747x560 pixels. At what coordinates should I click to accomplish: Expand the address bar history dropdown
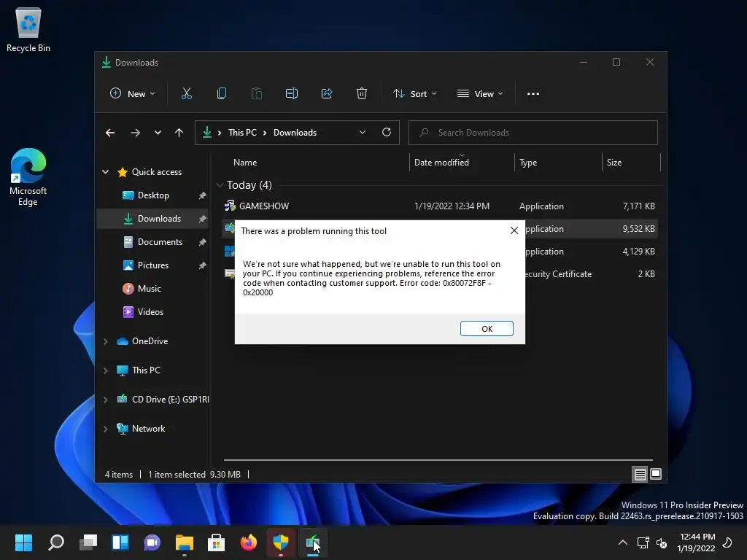coord(362,133)
